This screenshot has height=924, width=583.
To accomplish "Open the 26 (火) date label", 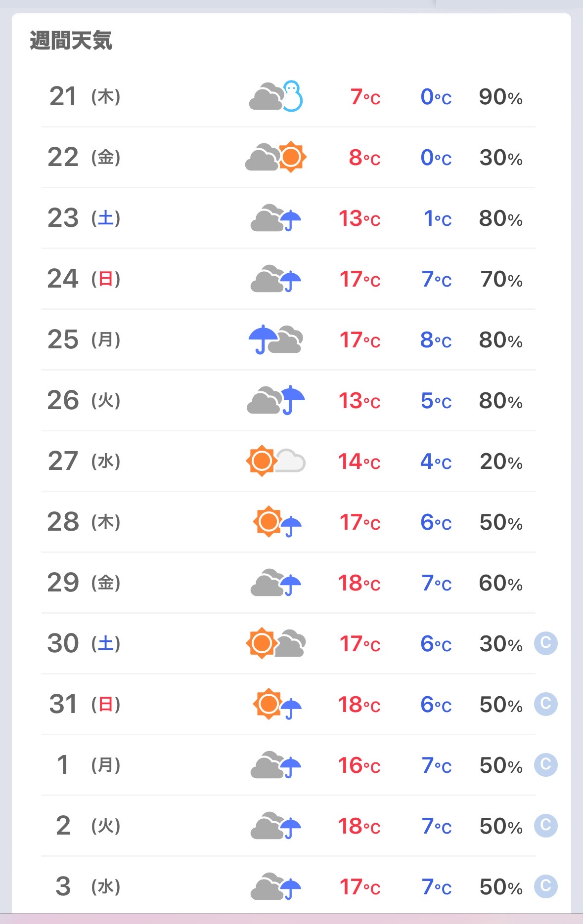I will [x=84, y=400].
